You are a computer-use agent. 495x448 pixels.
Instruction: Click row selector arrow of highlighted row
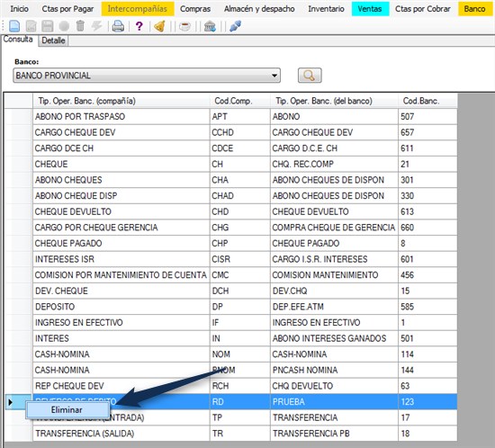coord(10,402)
